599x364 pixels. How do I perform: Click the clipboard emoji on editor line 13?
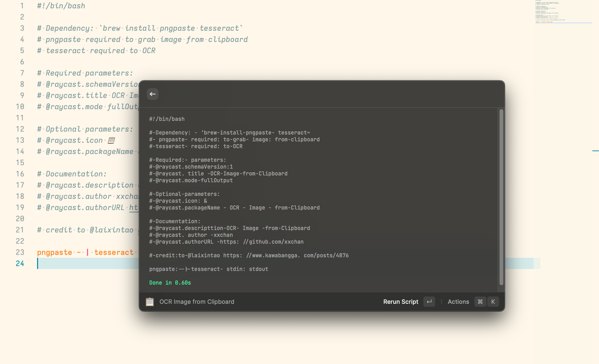(x=111, y=140)
